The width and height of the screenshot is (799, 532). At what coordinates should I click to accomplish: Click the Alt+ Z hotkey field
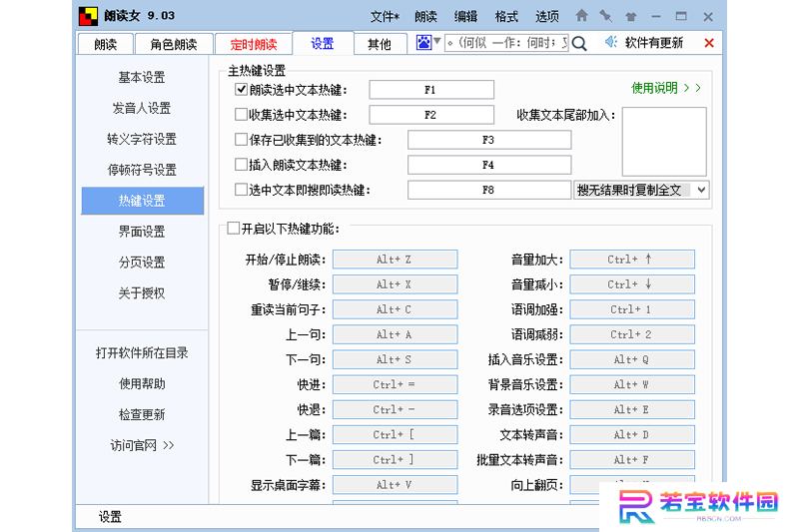395,260
